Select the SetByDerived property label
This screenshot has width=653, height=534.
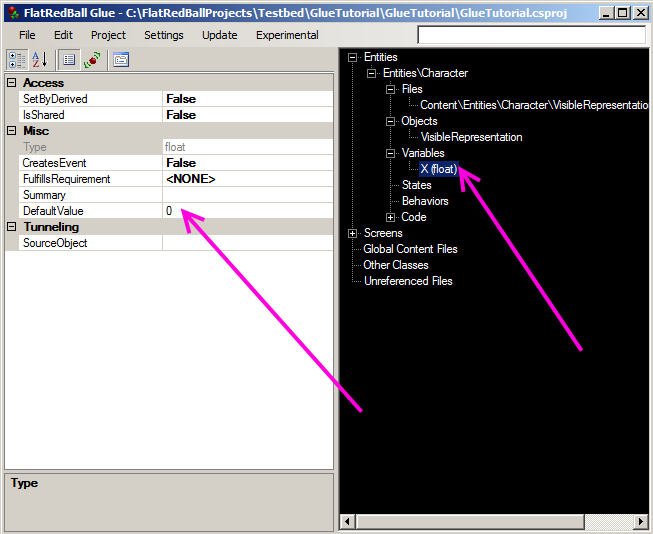pyautogui.click(x=55, y=99)
